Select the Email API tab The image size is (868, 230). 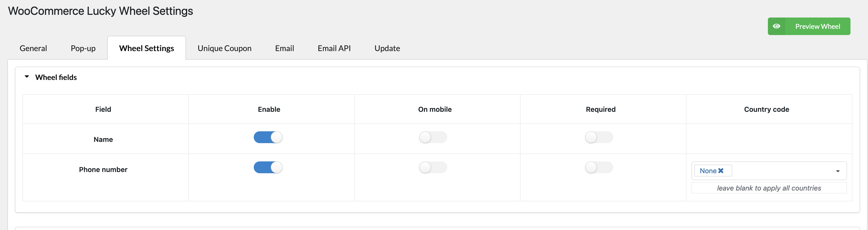pos(334,48)
